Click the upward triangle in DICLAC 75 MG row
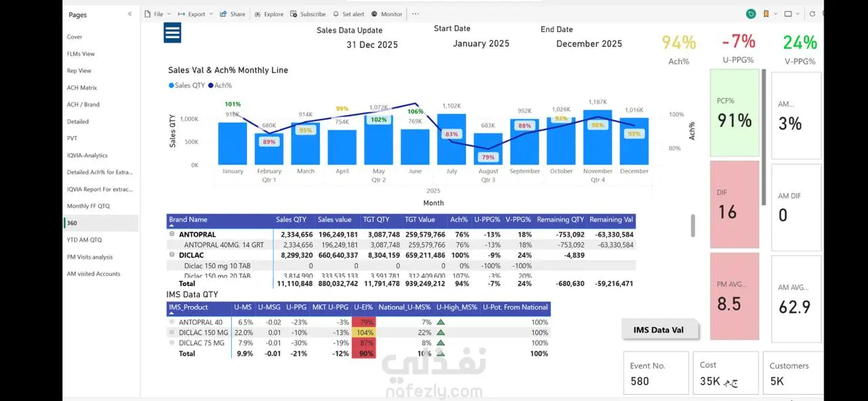Image resolution: width=868 pixels, height=401 pixels. pyautogui.click(x=441, y=343)
